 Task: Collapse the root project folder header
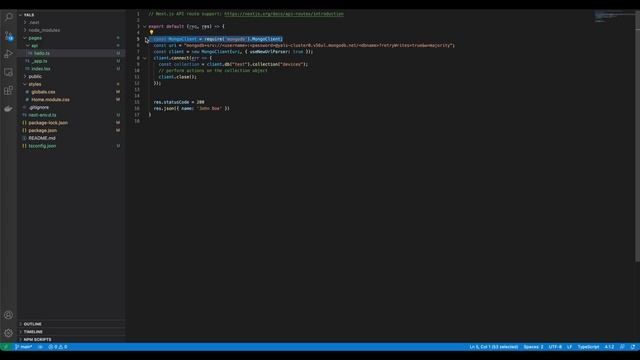tap(71, 15)
